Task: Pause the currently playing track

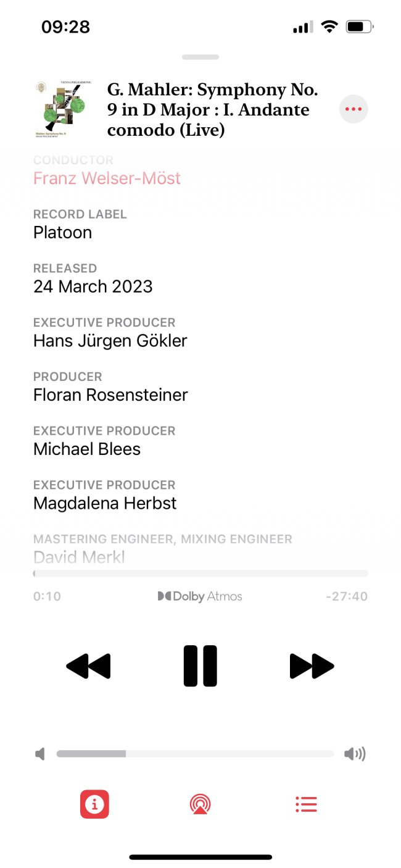Action: 200,666
